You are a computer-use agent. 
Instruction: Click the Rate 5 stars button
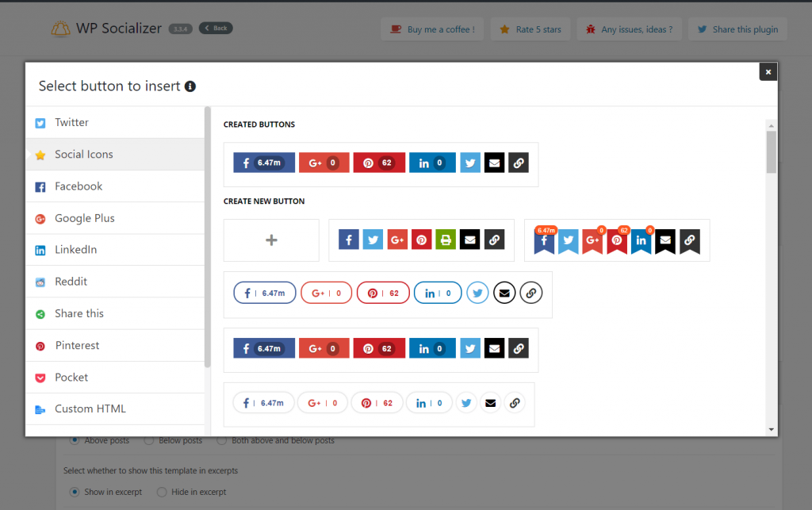(x=530, y=28)
